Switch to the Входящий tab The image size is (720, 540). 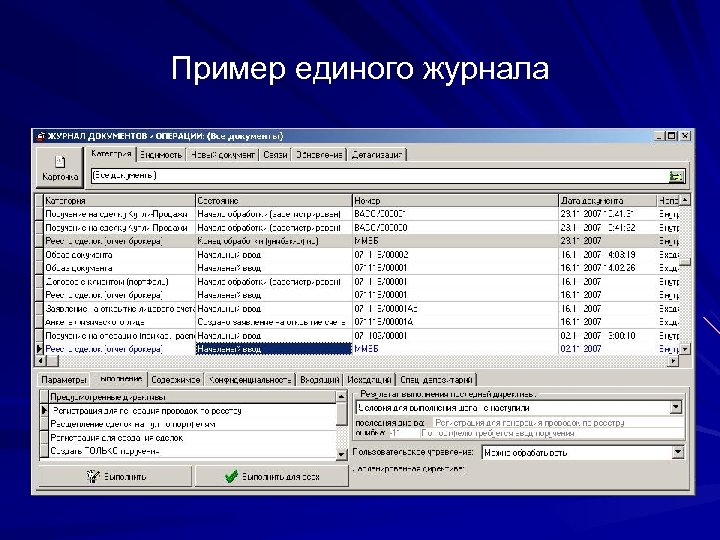click(x=320, y=380)
